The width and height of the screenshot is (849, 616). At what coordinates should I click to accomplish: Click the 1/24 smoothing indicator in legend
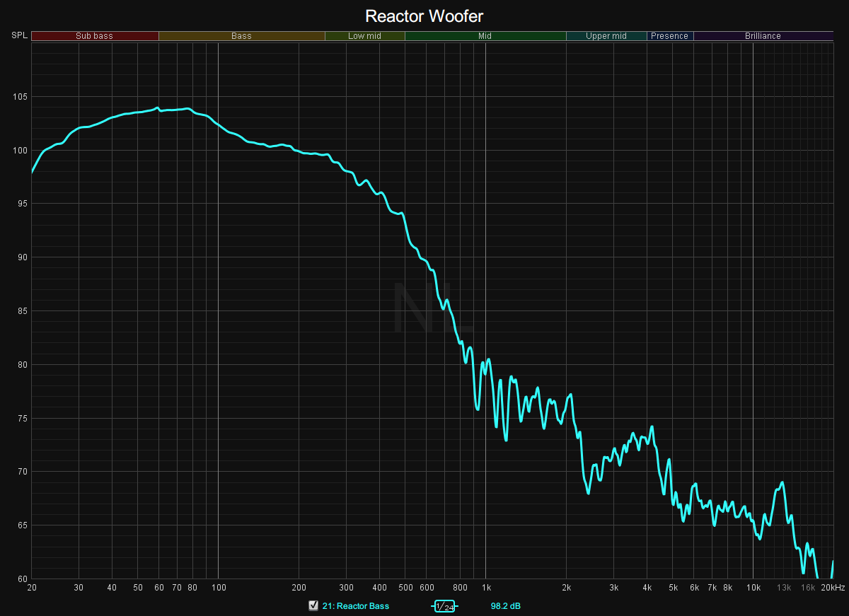click(x=445, y=606)
